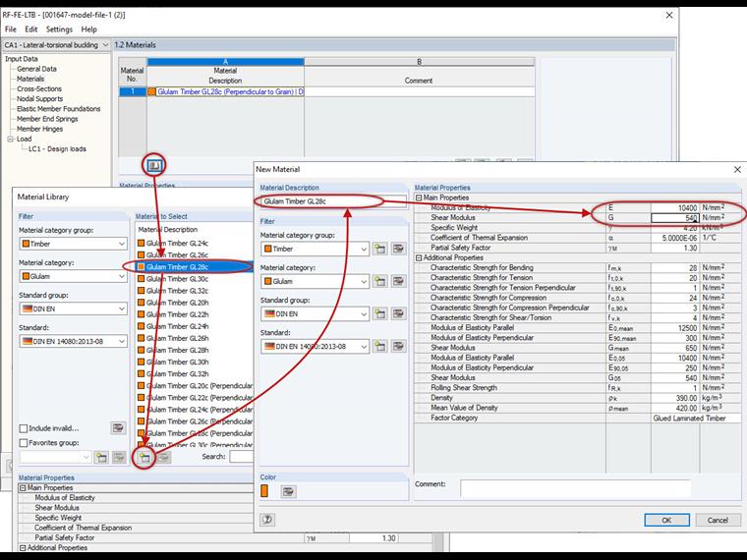The height and width of the screenshot is (560, 747).
Task: Click Characteristic Strength for Bending value 28
Action: (x=674, y=267)
